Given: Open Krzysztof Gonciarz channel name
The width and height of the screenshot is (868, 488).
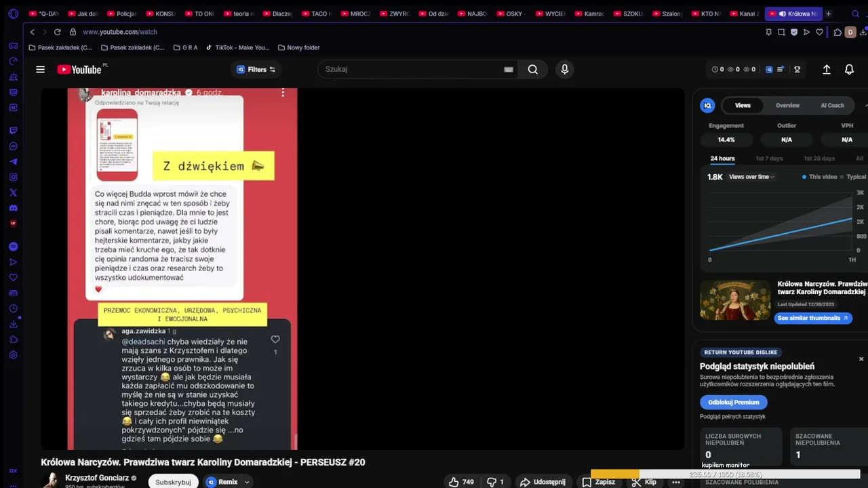Looking at the screenshot, I should pos(97,478).
